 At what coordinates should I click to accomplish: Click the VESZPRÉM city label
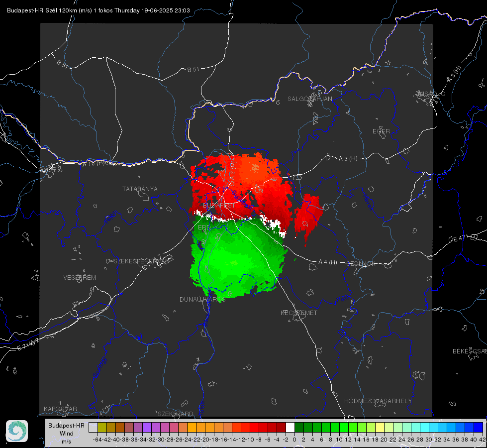click(x=80, y=278)
